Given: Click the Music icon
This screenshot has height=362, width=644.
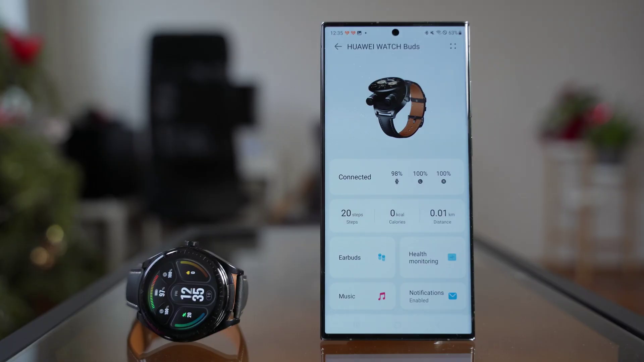Looking at the screenshot, I should [x=381, y=296].
